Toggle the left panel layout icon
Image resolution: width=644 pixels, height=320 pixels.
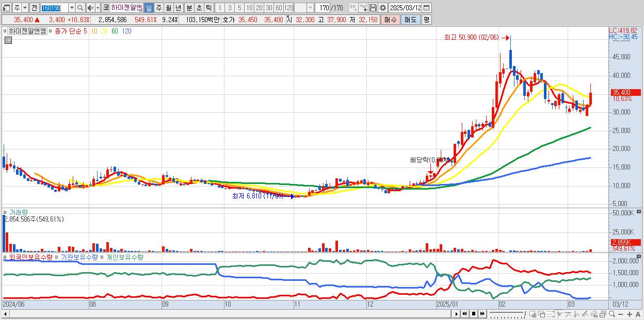(6, 8)
